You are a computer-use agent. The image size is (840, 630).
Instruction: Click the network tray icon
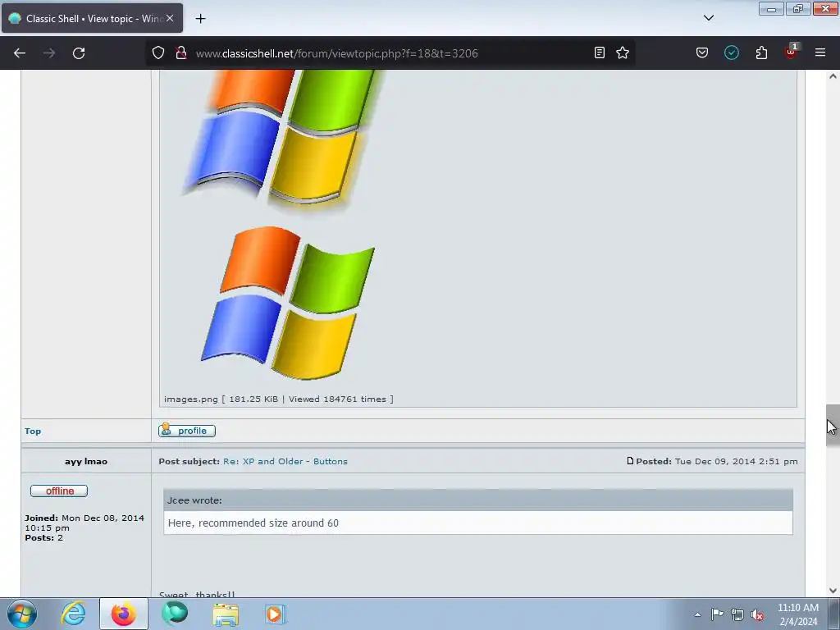pos(737,614)
